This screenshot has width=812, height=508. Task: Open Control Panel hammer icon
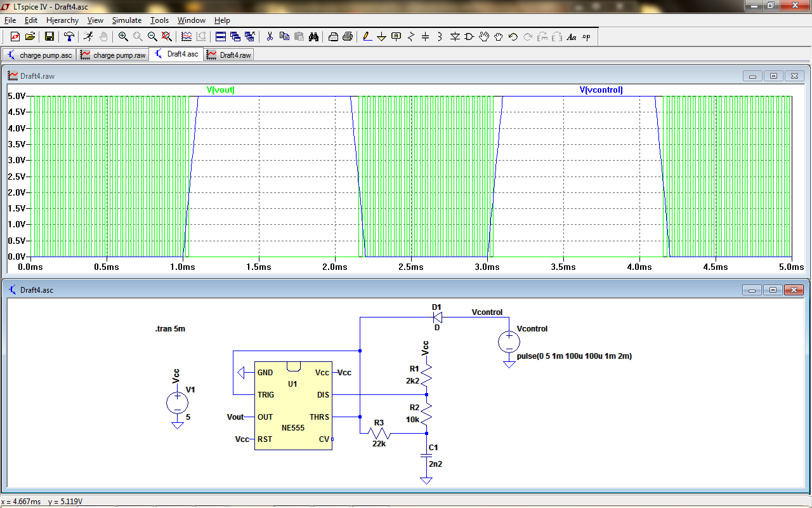(x=69, y=37)
